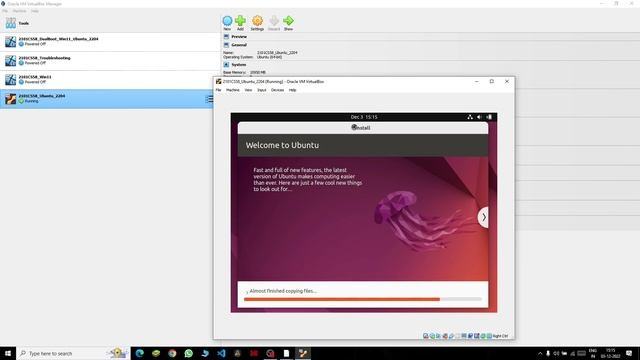This screenshot has height=360, width=640.
Task: Click the green Add machine icon
Action: pos(240,22)
